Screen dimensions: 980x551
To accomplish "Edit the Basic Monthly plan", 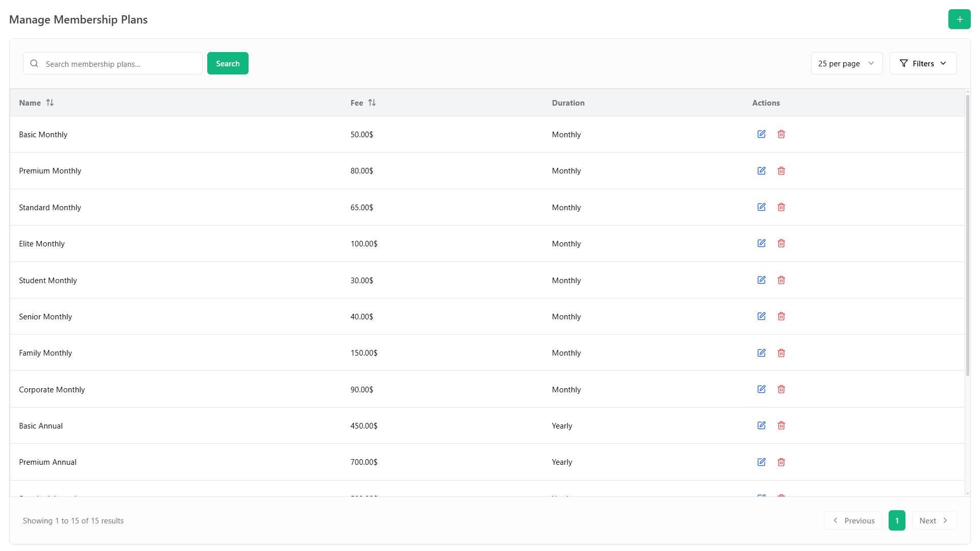I will [762, 134].
